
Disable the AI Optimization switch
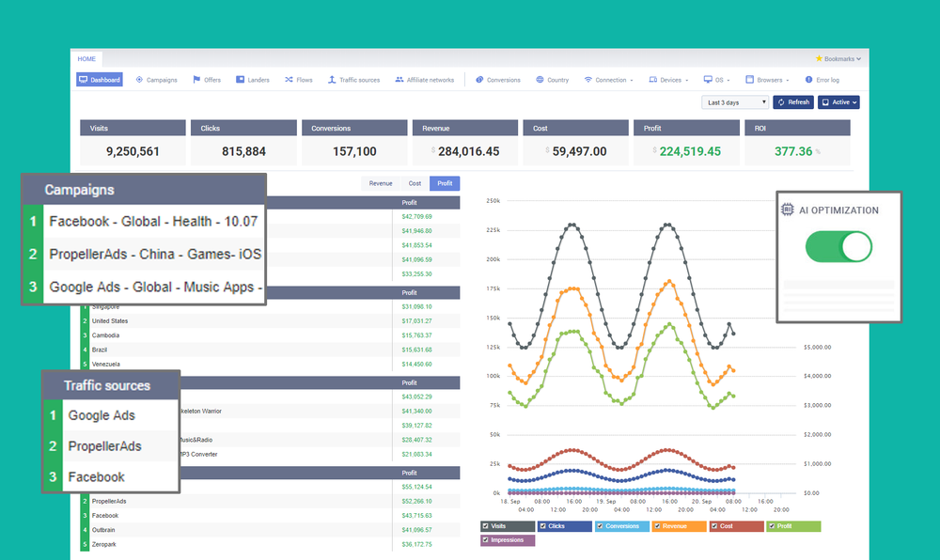tap(838, 247)
